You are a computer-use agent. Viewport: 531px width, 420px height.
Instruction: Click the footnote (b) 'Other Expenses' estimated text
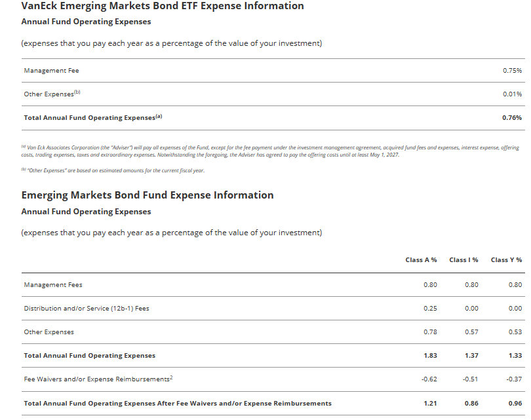click(113, 170)
